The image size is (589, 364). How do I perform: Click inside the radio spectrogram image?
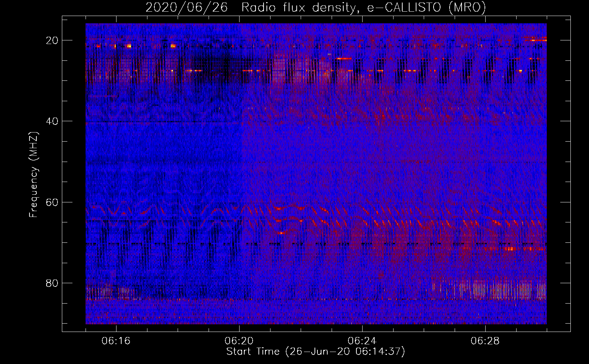316,174
